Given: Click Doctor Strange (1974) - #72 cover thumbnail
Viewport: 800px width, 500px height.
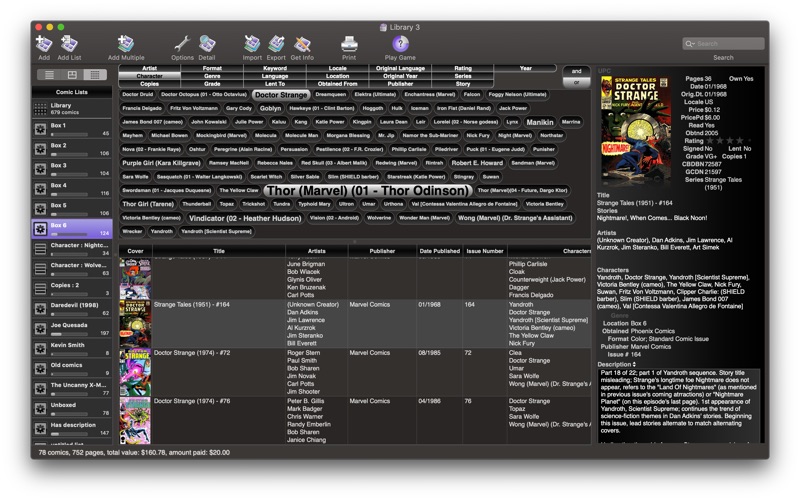Looking at the screenshot, I should point(135,372).
